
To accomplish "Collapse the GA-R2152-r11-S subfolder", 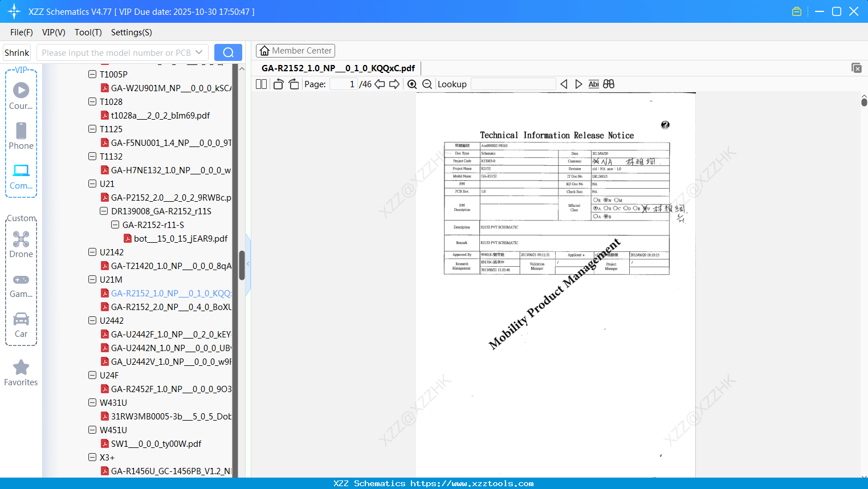I will [x=115, y=225].
